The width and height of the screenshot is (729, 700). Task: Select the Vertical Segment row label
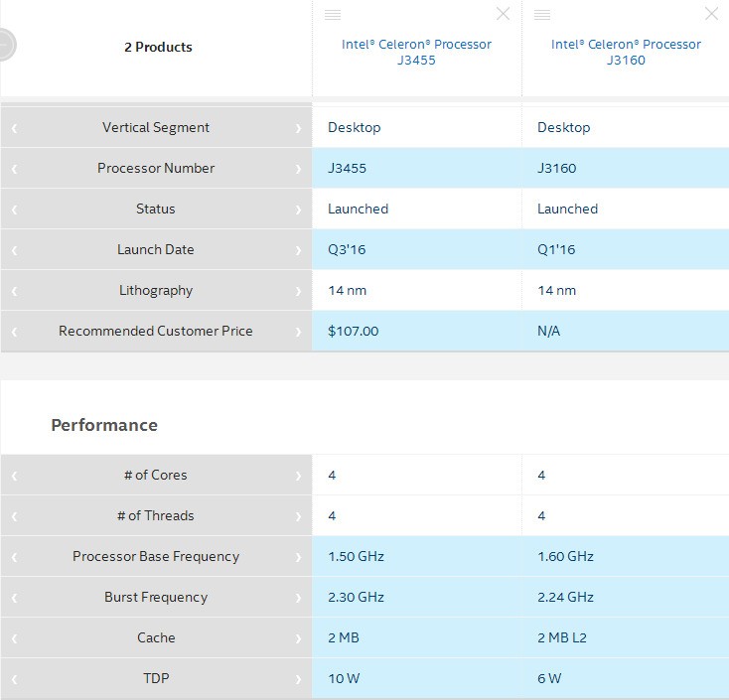(156, 127)
